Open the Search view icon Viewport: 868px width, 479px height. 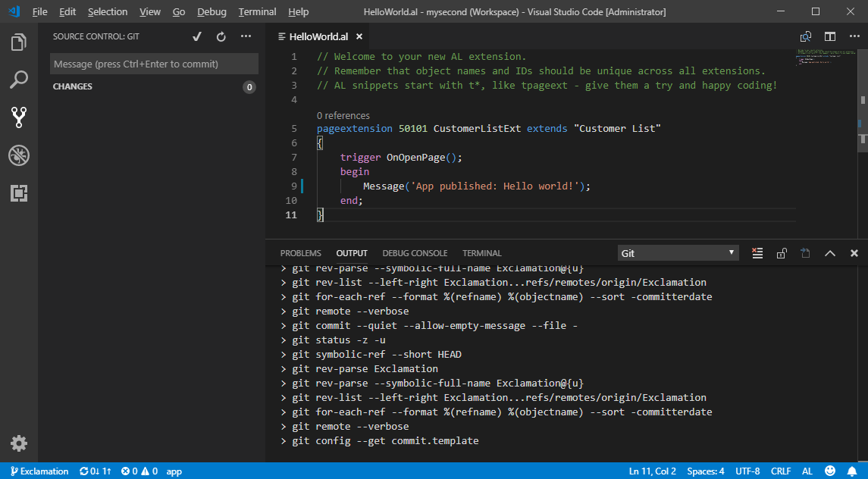[19, 79]
